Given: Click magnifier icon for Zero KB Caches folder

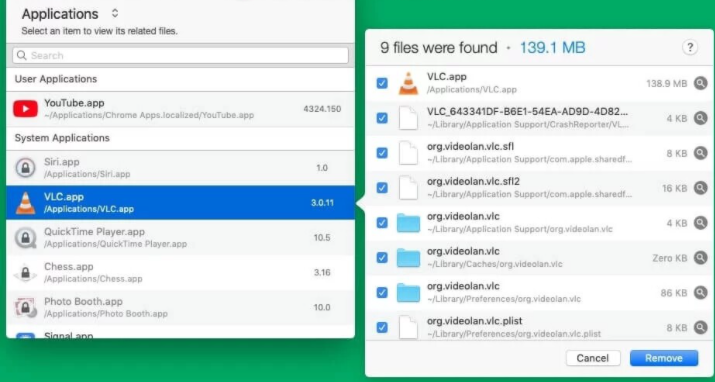Looking at the screenshot, I should [700, 258].
